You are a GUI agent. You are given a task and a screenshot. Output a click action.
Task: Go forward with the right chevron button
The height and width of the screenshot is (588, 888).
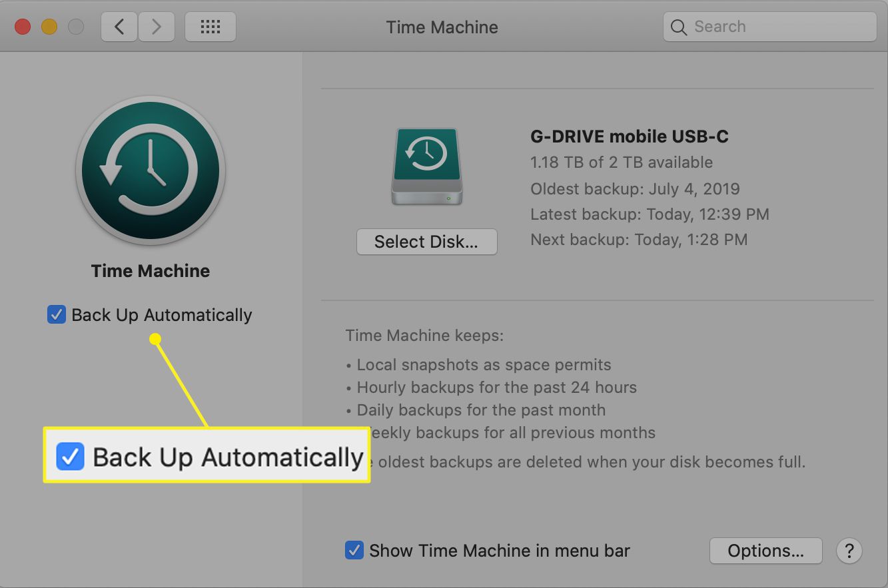pyautogui.click(x=157, y=27)
